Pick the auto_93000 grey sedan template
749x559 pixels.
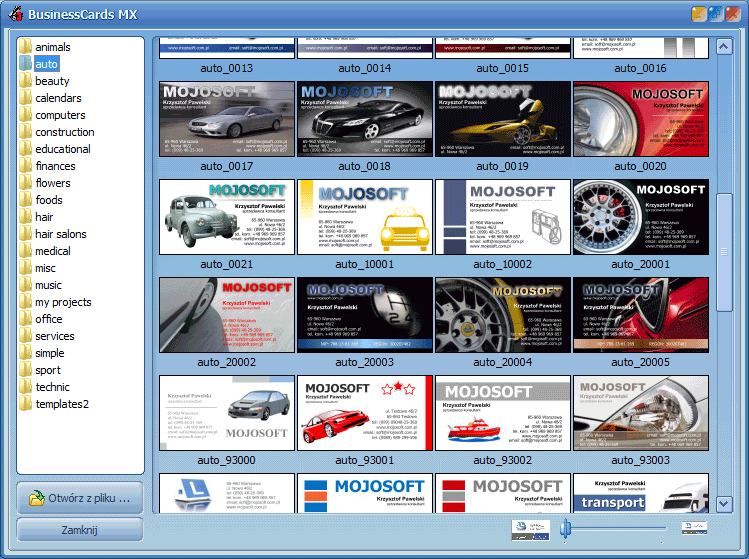[x=227, y=413]
